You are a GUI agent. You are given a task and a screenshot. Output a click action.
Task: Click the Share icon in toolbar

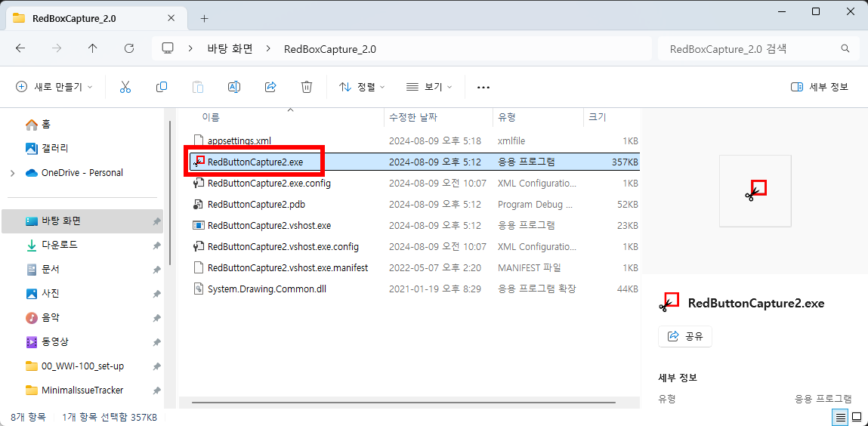click(270, 87)
